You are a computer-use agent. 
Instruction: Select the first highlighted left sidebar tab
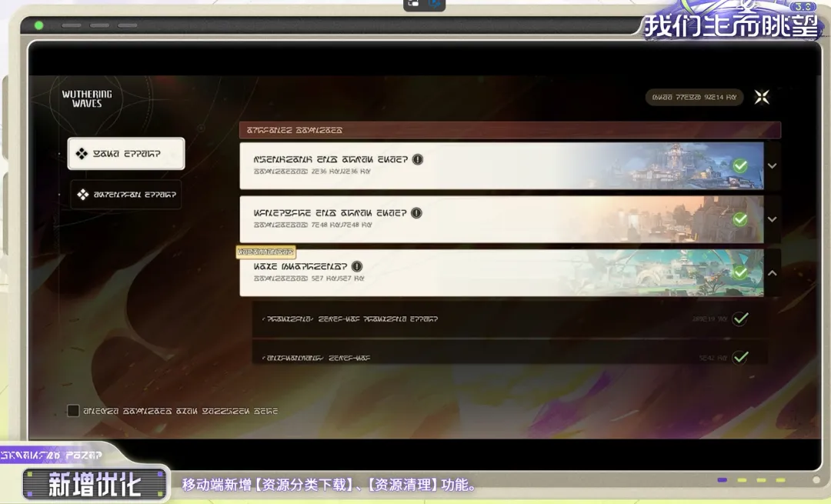(126, 154)
